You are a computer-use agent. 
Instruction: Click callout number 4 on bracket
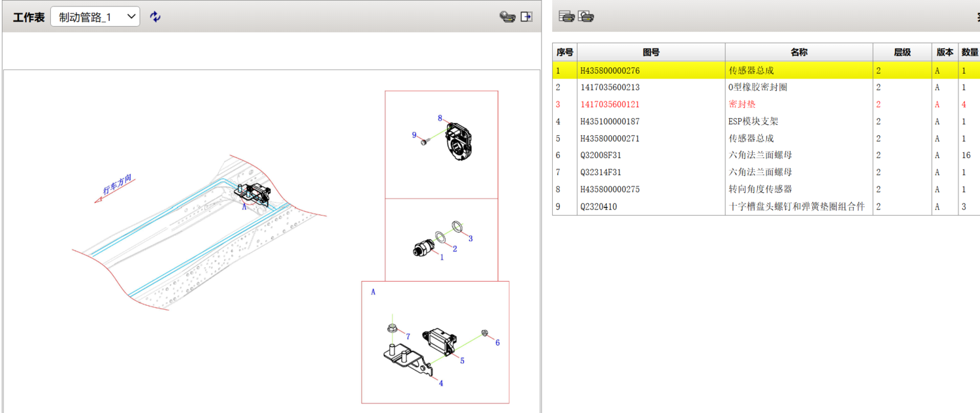tap(441, 384)
